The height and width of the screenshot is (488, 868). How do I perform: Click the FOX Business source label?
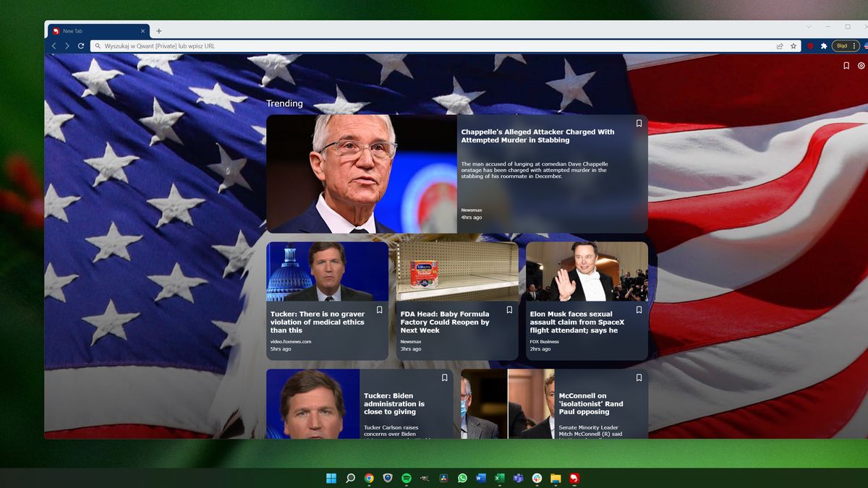pyautogui.click(x=545, y=341)
